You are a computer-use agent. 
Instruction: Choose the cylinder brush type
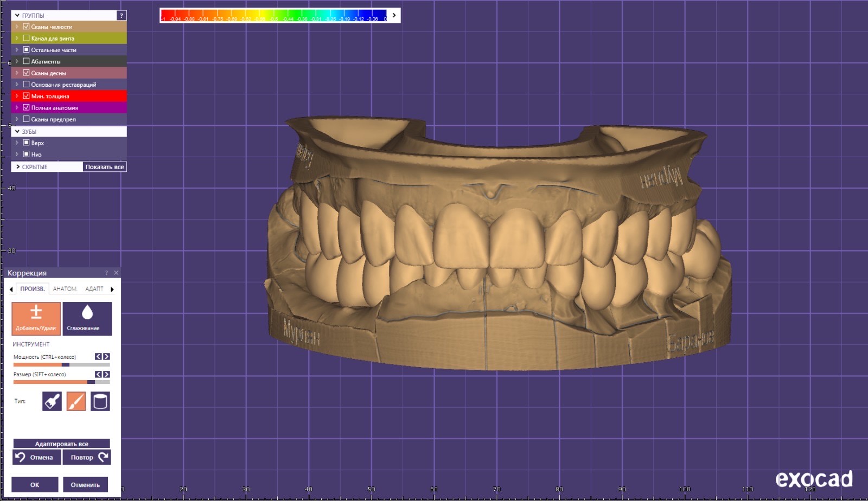pos(100,401)
